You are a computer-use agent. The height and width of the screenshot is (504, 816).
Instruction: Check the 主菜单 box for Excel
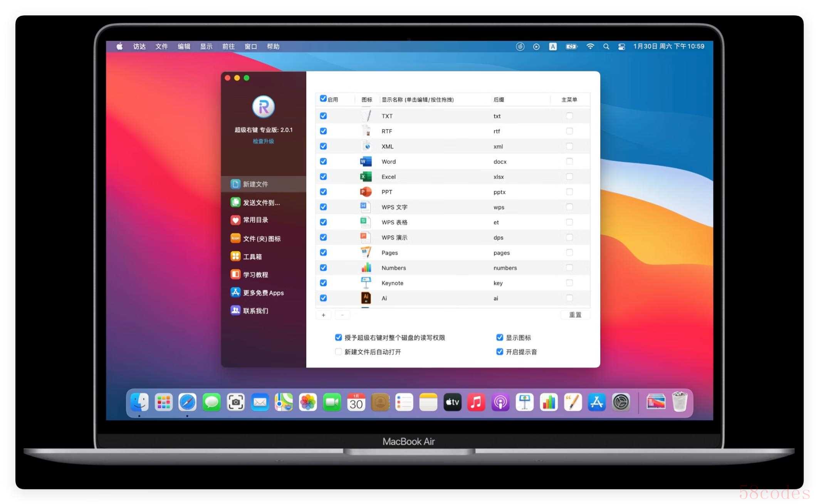coord(569,176)
